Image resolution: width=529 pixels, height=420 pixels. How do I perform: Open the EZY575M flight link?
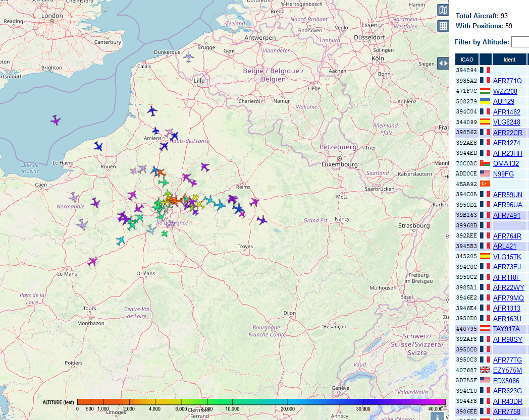pyautogui.click(x=506, y=370)
